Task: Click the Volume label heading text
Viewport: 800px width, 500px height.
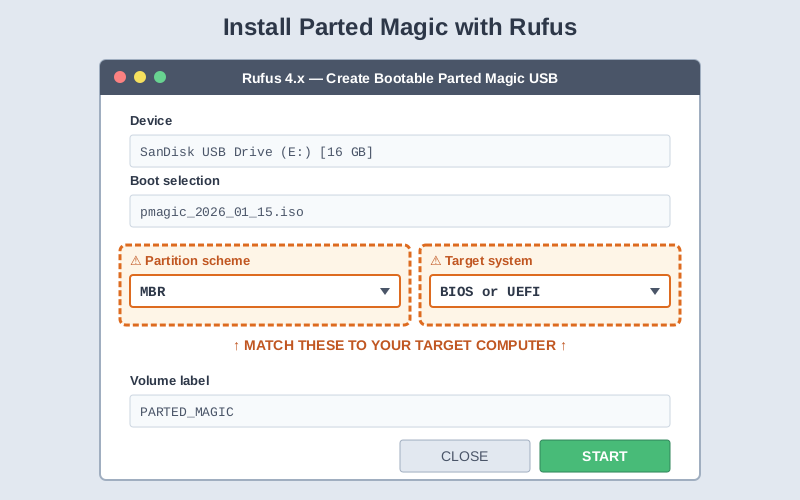Action: click(x=169, y=381)
